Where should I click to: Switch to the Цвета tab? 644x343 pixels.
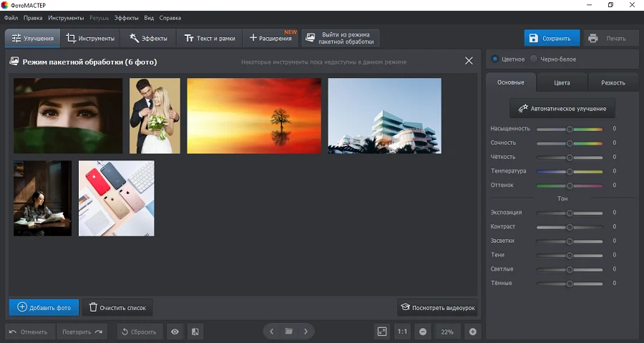click(x=562, y=82)
